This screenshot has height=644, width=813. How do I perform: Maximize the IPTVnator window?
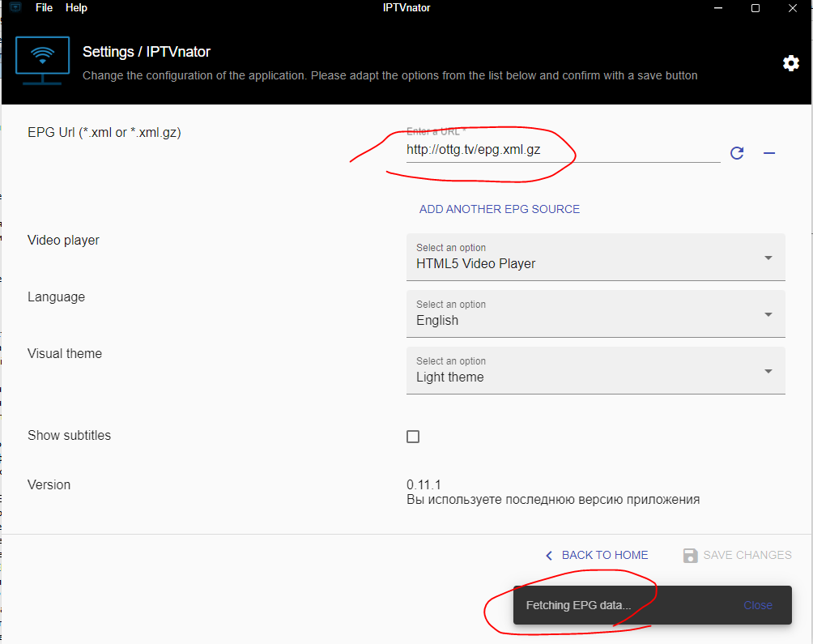click(756, 8)
